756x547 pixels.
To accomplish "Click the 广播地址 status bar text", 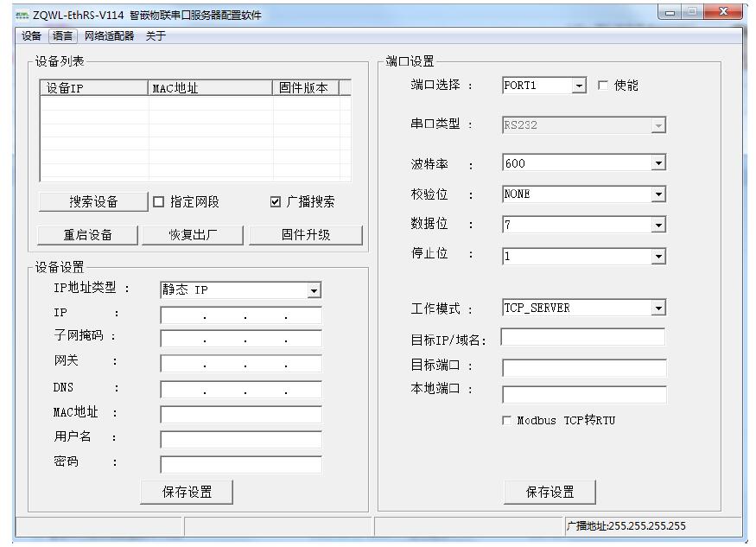I will pos(626,525).
